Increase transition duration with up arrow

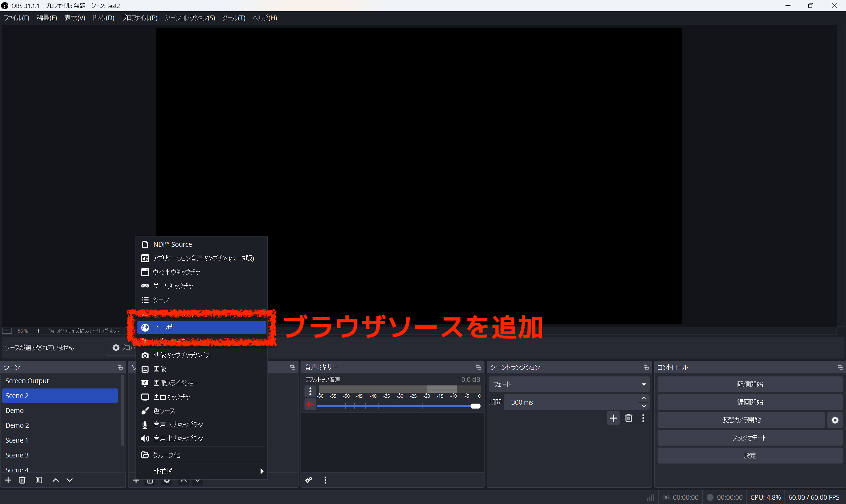click(x=644, y=398)
